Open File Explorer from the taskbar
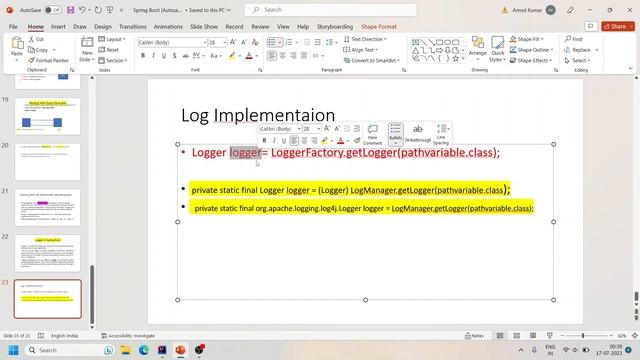This screenshot has width=640, height=360. tap(125, 350)
